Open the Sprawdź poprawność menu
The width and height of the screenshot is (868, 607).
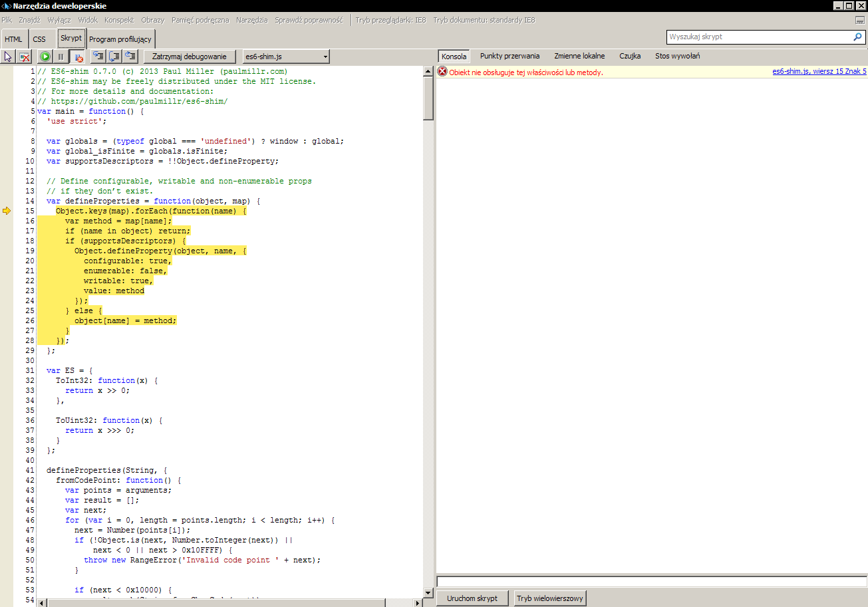[x=309, y=20]
